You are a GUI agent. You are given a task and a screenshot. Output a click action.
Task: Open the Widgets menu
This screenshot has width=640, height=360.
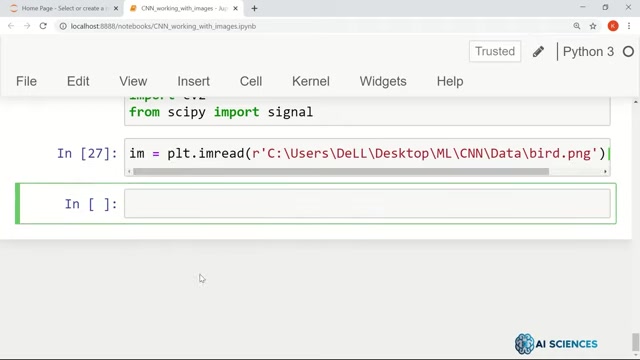click(383, 81)
